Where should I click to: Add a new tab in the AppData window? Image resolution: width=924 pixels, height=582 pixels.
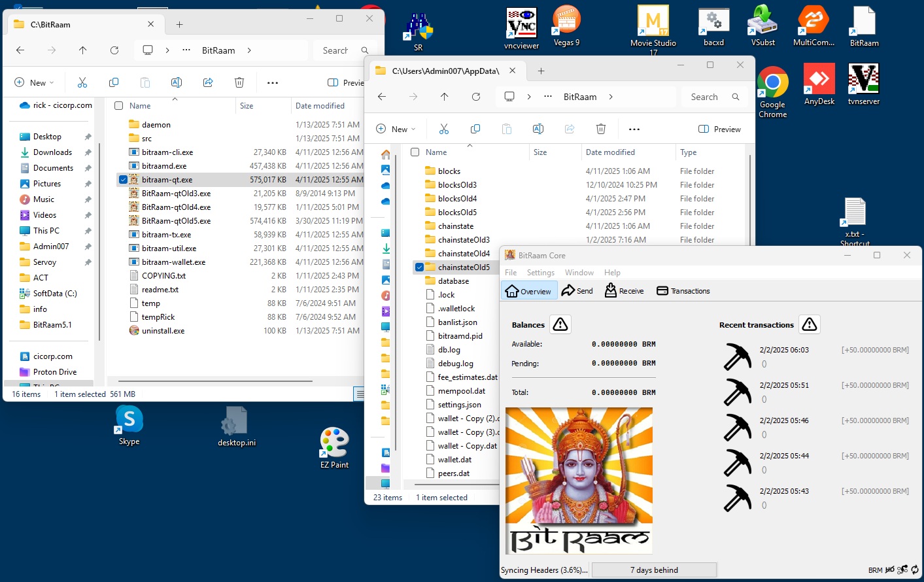[541, 71]
